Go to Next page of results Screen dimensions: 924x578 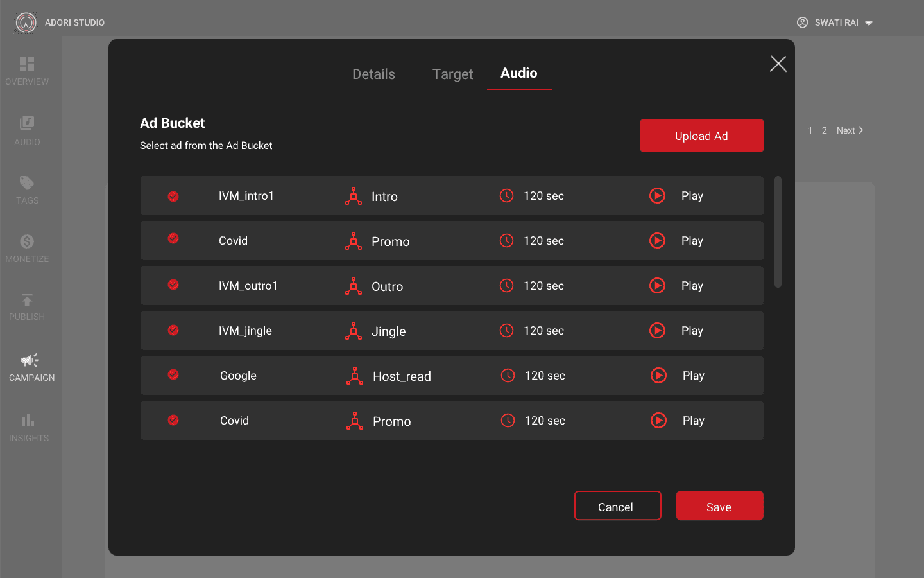tap(850, 130)
